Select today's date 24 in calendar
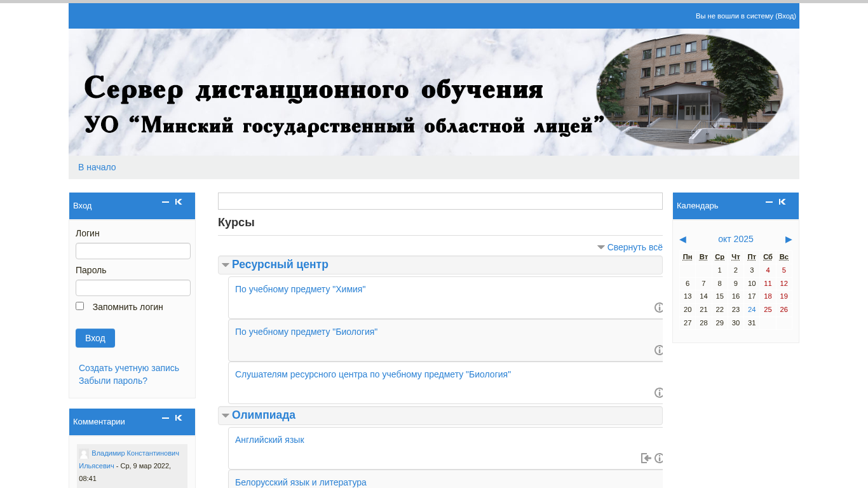 pyautogui.click(x=752, y=309)
